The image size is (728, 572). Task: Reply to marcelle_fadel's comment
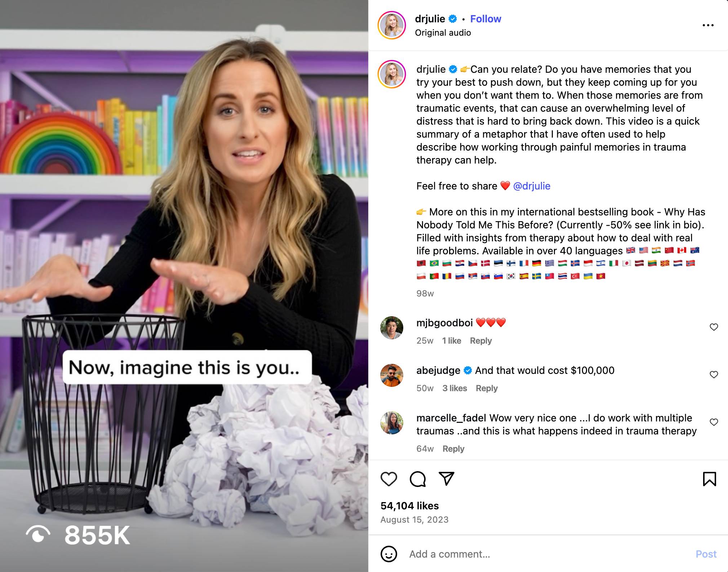coord(453,449)
